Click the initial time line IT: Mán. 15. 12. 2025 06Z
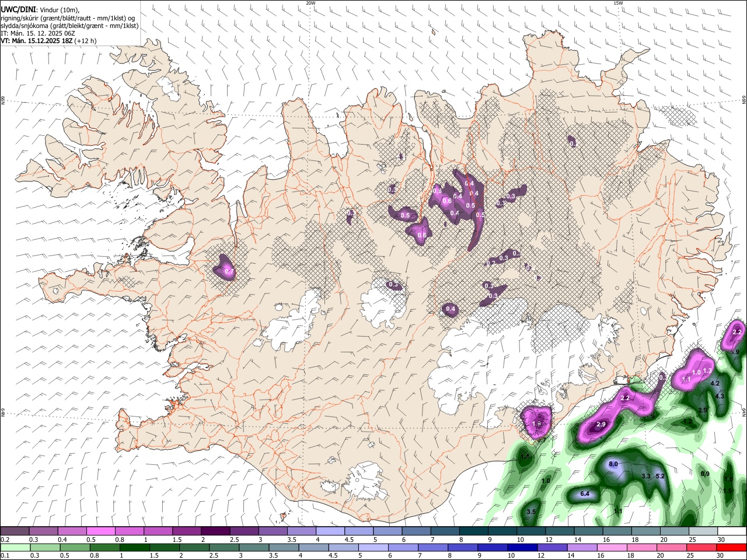 (x=38, y=33)
